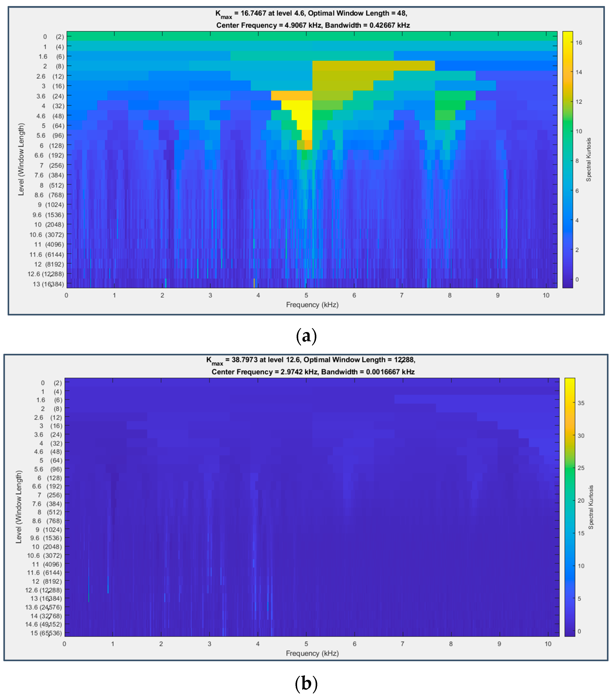Click the Level (Window Length) label of top plot
Viewport: 615px width, 700px height.
click(x=21, y=159)
